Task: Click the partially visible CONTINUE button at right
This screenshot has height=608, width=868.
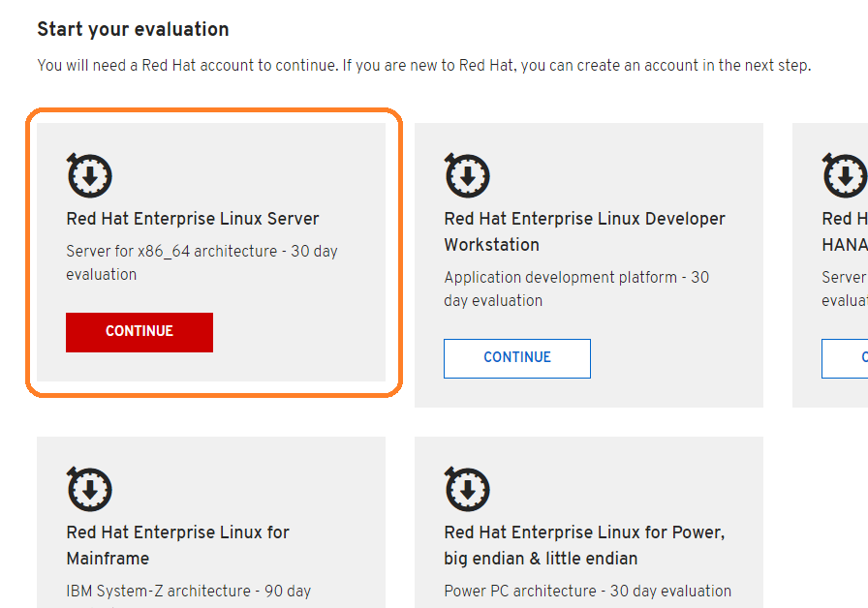Action: click(845, 358)
